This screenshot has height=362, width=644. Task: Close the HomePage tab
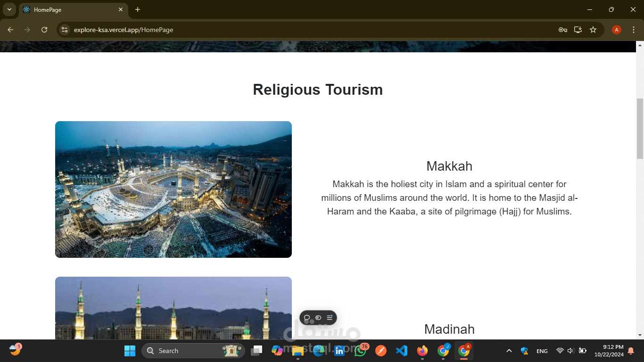121,9
